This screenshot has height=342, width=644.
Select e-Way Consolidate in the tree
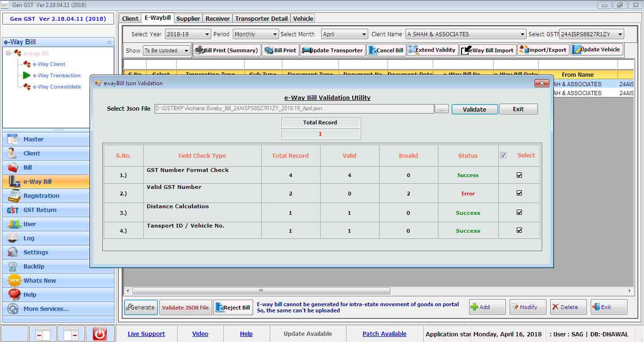click(57, 87)
